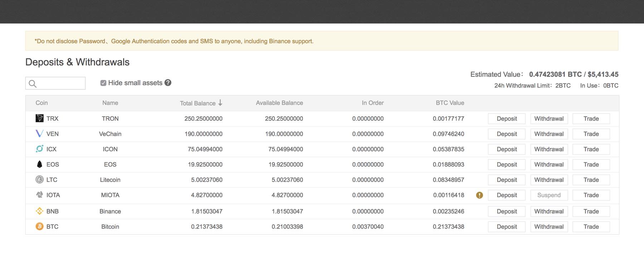
Task: Select Trade in the ICX row
Action: click(x=591, y=149)
